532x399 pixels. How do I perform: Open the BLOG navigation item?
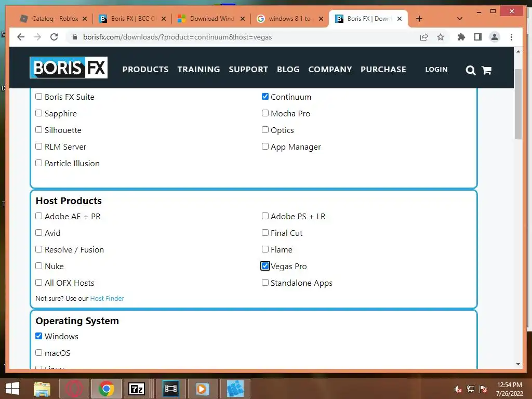coord(288,69)
